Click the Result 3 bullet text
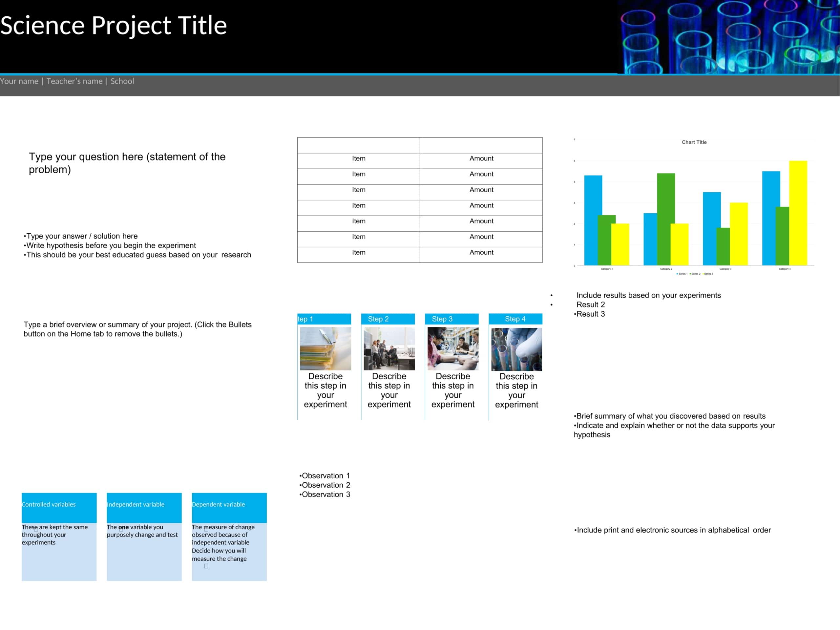This screenshot has height=630, width=840. pos(590,314)
